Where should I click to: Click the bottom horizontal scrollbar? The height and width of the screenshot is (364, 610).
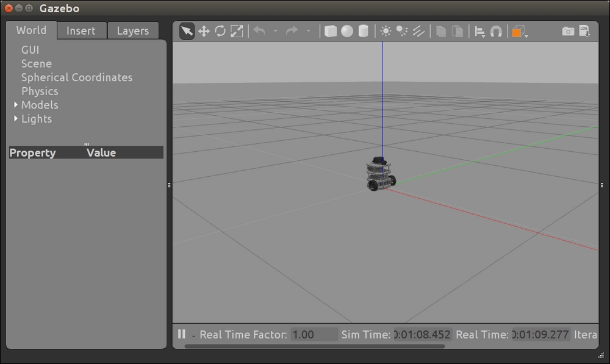314,346
